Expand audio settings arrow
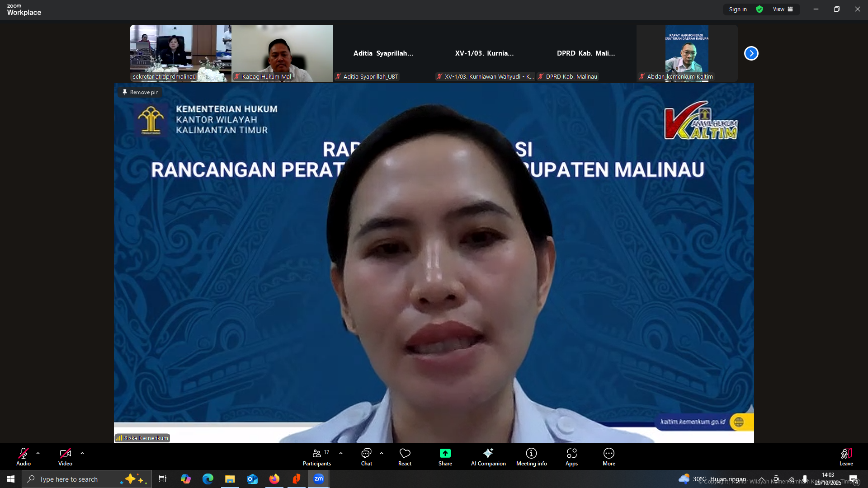Screen dimensions: 868x488 (x=38, y=453)
